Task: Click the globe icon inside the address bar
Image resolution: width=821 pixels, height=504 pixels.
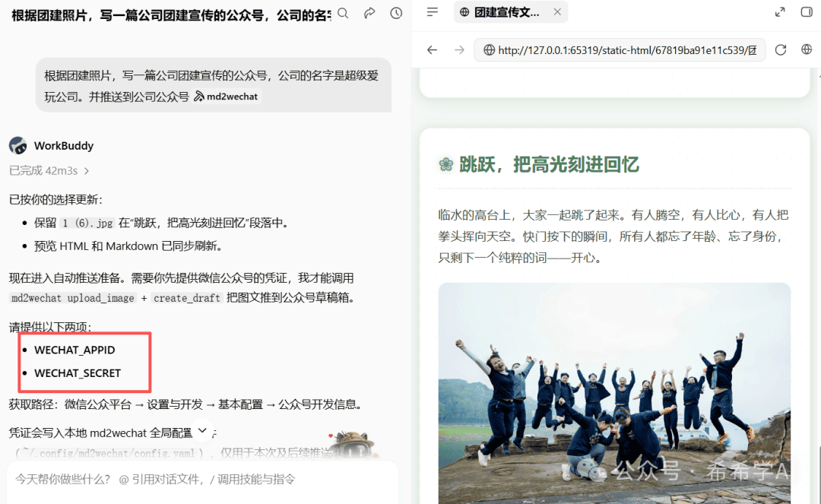Action: tap(489, 49)
